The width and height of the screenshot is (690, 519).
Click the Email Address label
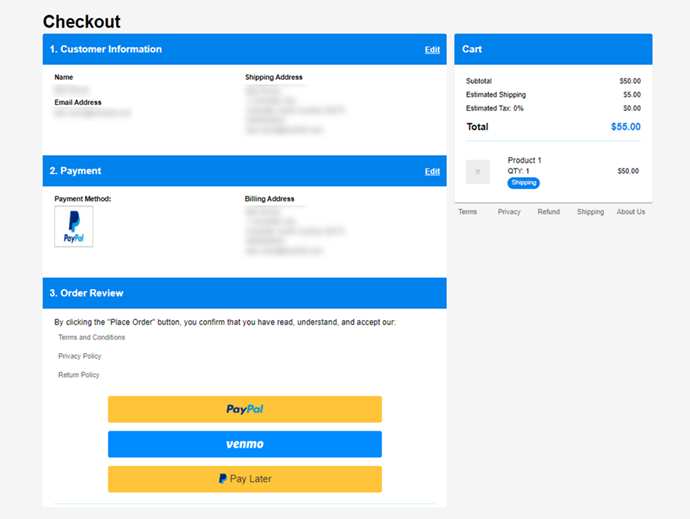click(x=78, y=102)
